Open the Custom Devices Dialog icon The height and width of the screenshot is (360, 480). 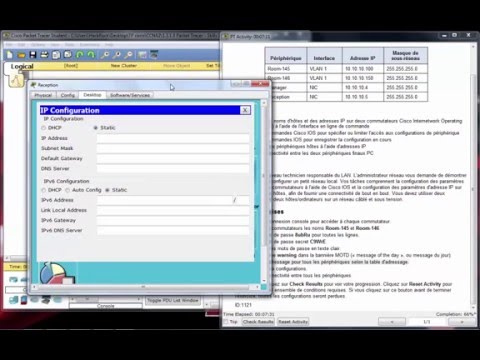[154, 54]
